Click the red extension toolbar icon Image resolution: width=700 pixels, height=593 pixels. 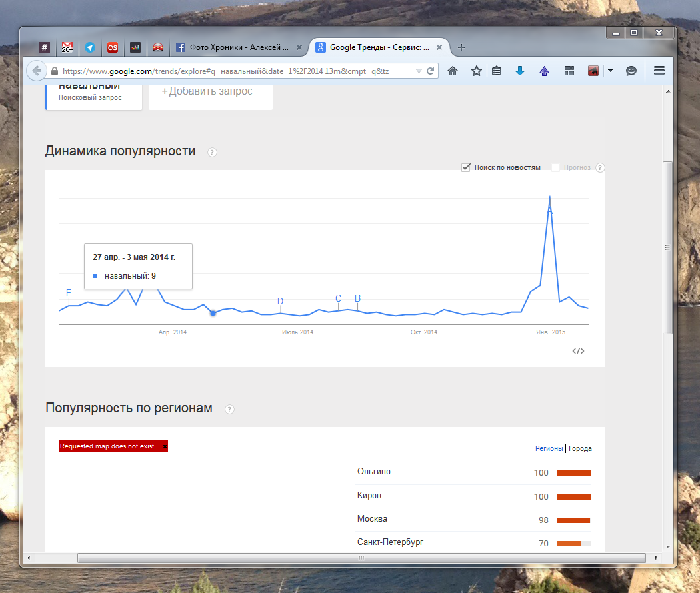593,71
